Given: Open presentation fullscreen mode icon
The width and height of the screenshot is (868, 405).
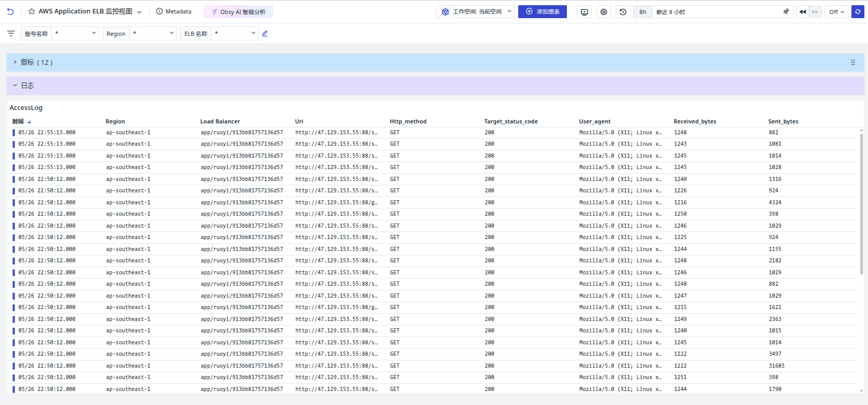Looking at the screenshot, I should 585,12.
